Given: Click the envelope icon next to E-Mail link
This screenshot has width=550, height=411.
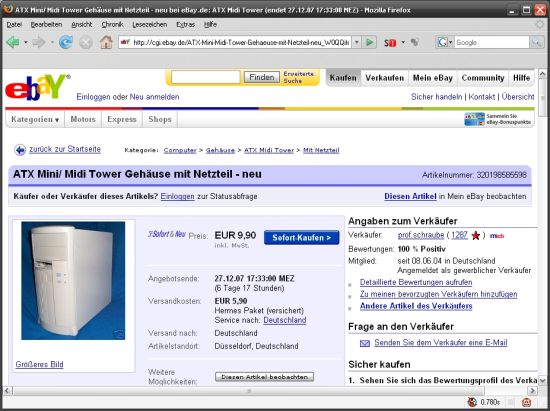Looking at the screenshot, I should pyautogui.click(x=365, y=343).
